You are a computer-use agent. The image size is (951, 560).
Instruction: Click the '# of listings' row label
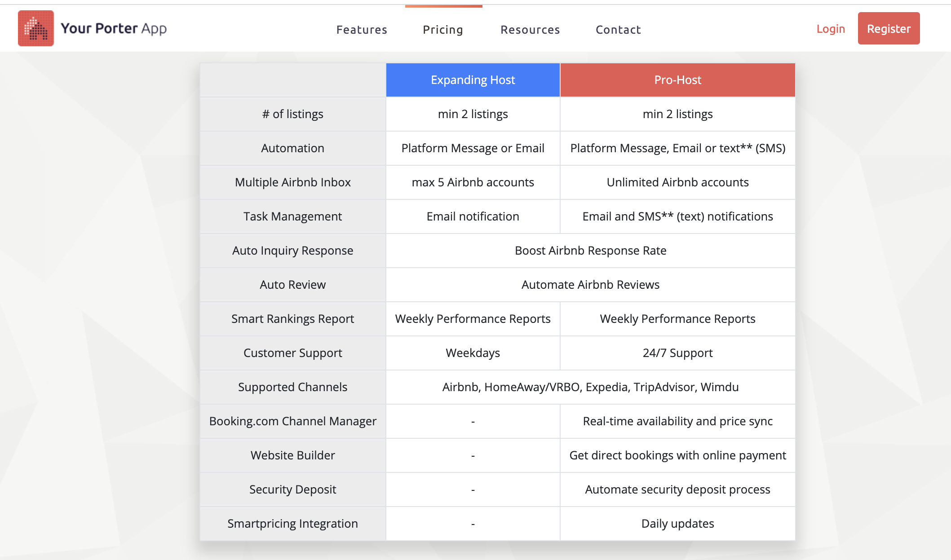pyautogui.click(x=293, y=114)
